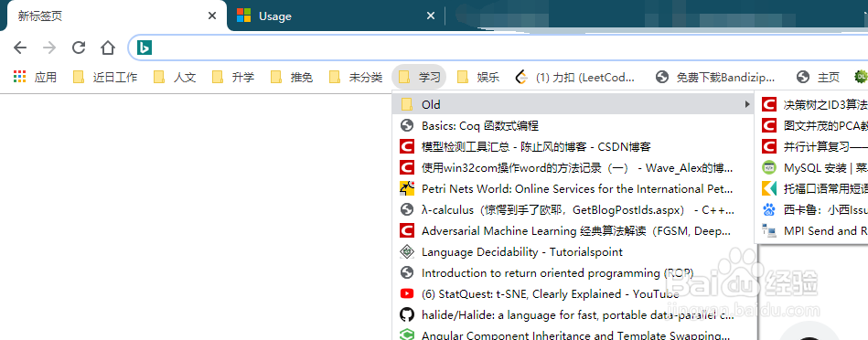
Task: Click globe icon beside return oriented programming
Action: pyautogui.click(x=407, y=272)
